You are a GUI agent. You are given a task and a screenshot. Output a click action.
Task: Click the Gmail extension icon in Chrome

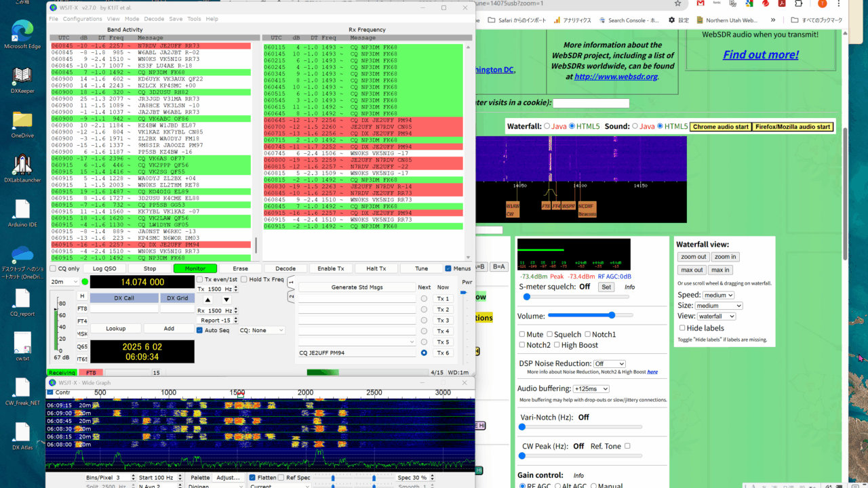[x=701, y=4]
